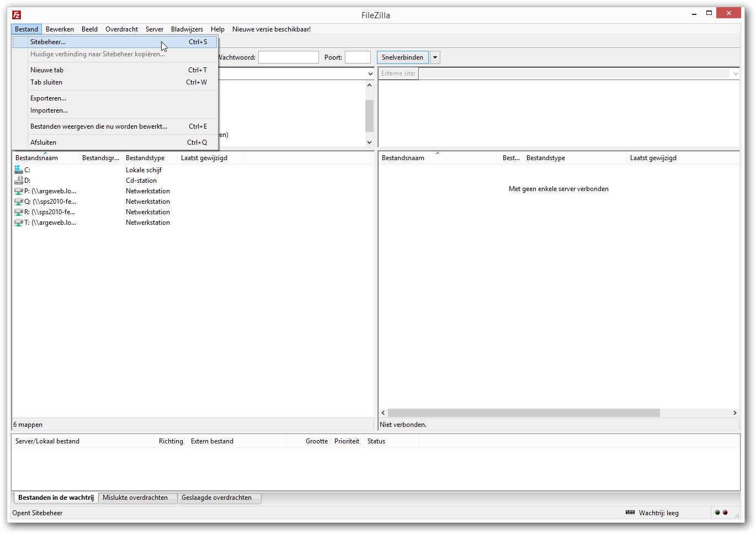Click remote list horizontal scrollbar thumb
756x534 pixels.
coord(524,413)
